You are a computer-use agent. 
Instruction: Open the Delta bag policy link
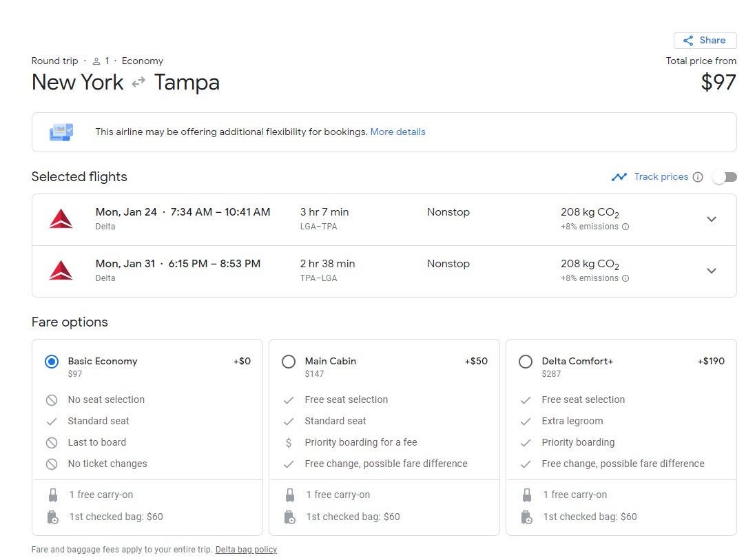click(x=246, y=550)
